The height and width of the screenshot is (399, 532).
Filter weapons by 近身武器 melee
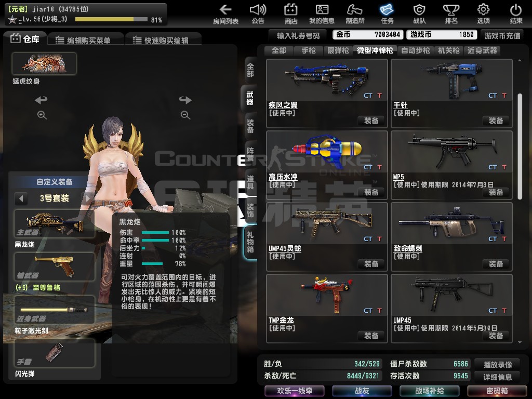pyautogui.click(x=482, y=50)
